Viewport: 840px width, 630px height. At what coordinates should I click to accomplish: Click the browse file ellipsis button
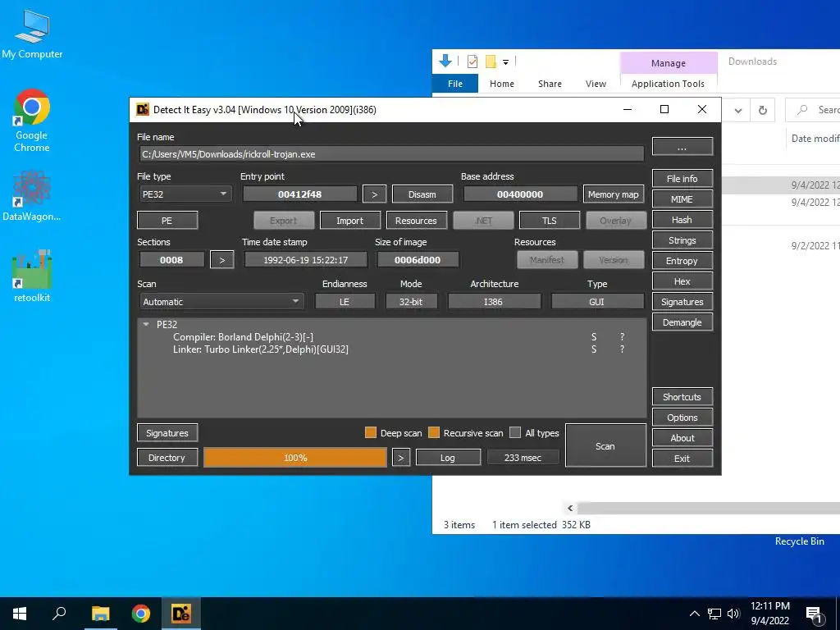point(682,147)
